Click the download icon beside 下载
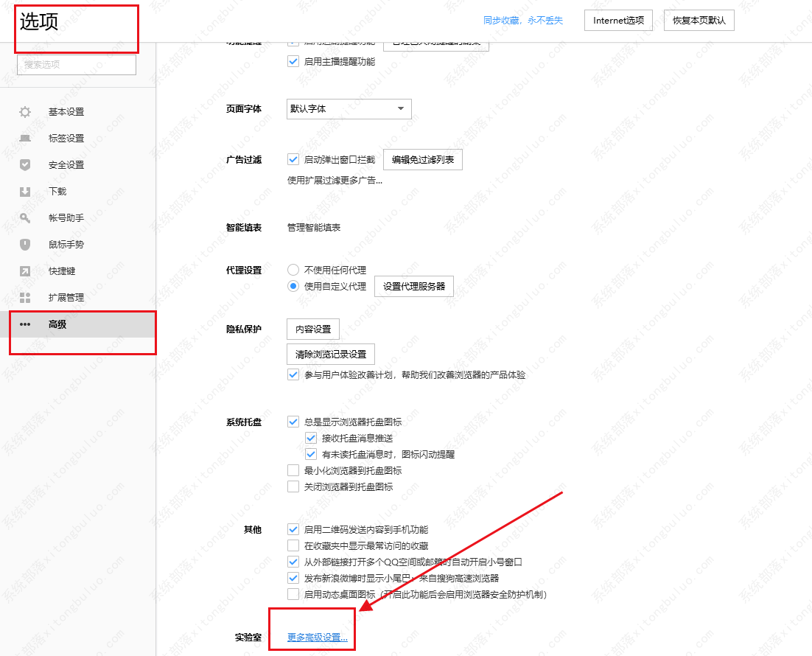This screenshot has height=656, width=812. 25,192
